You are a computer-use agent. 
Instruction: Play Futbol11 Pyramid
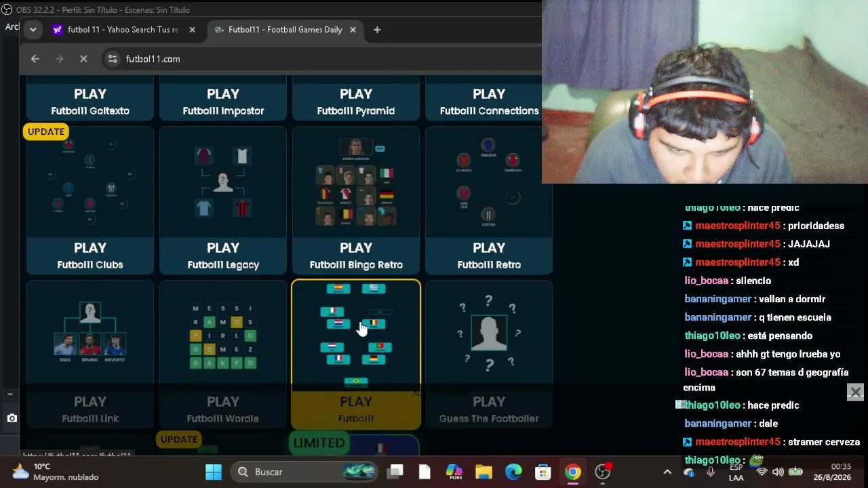coord(356,101)
